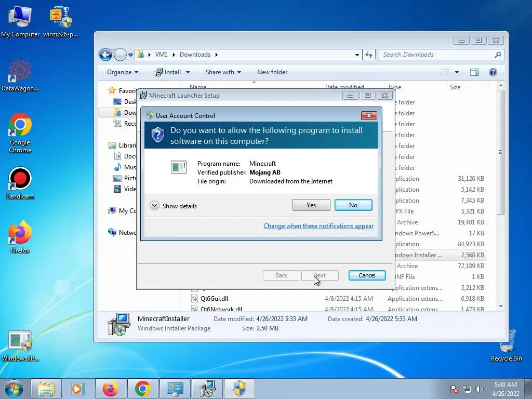This screenshot has width=532, height=399.
Task: Open Action Center flag in system tray
Action: pos(454,389)
